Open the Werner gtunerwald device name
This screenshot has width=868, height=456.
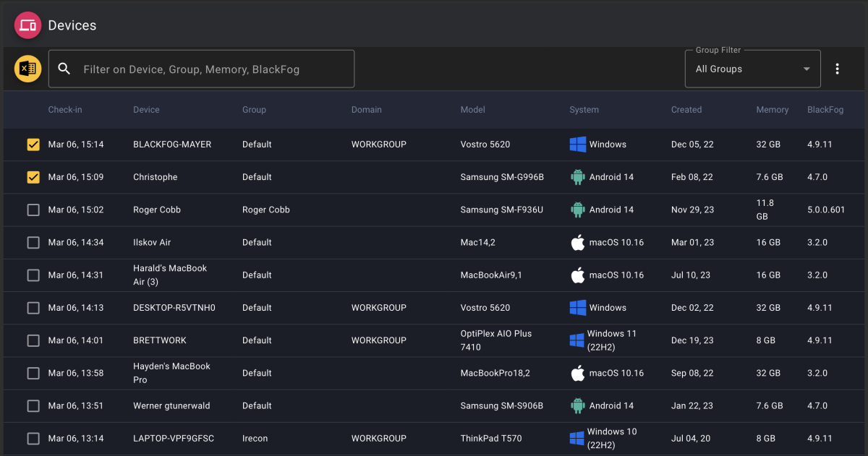tap(171, 405)
